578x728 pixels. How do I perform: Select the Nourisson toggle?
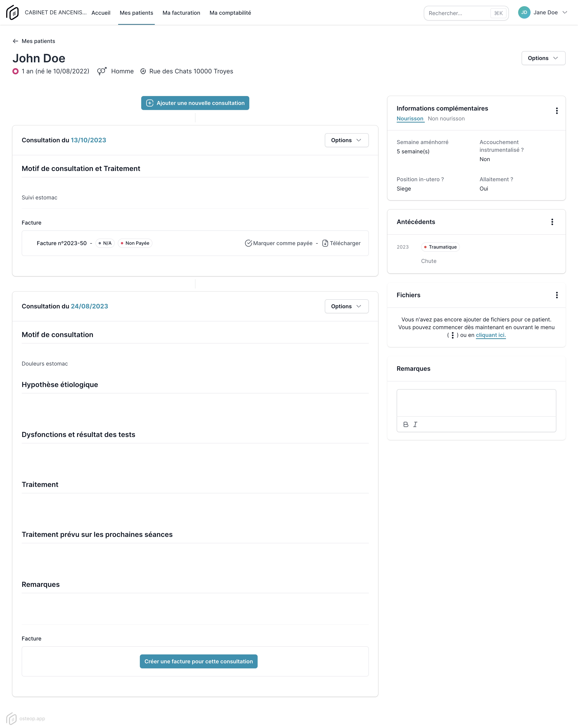tap(410, 118)
